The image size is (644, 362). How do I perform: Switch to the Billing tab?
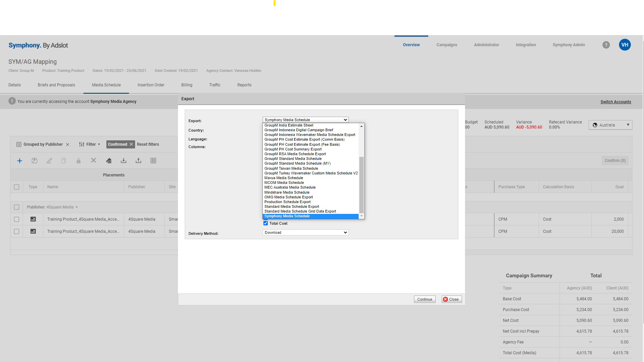(x=187, y=85)
